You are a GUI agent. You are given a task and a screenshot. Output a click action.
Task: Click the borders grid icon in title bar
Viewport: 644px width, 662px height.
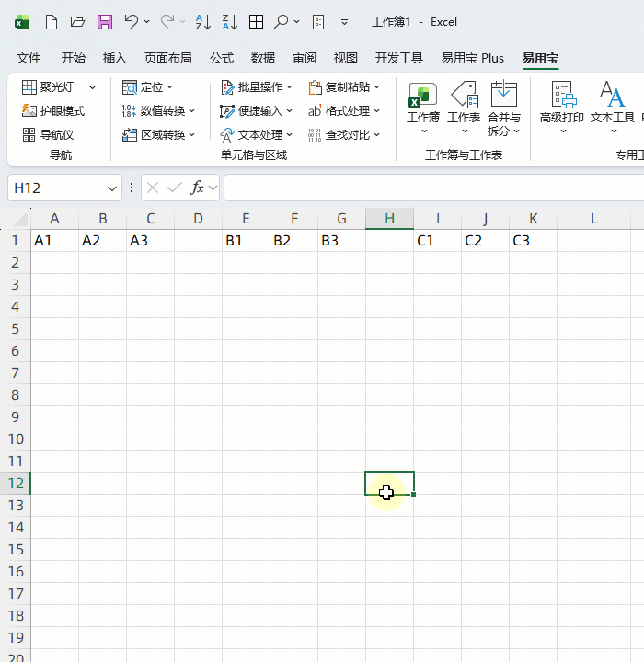point(256,21)
